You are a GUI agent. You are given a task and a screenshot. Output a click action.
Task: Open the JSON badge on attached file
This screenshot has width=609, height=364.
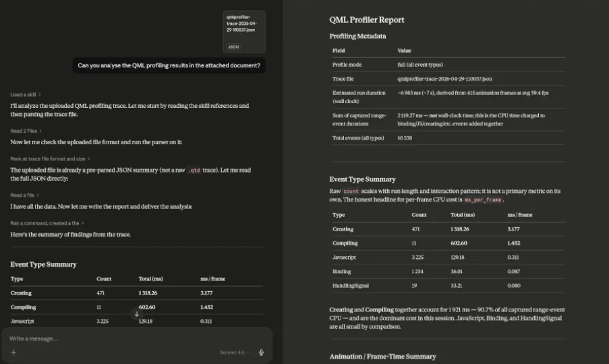coord(233,47)
